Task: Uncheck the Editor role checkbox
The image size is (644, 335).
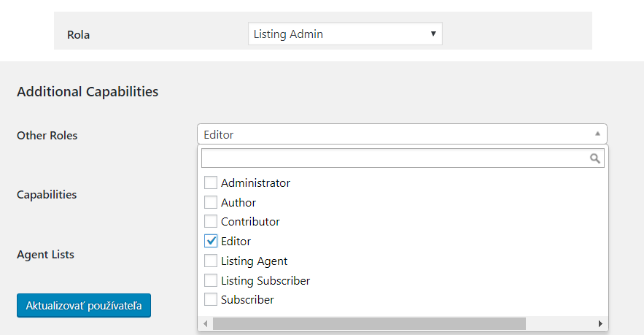Action: point(211,241)
